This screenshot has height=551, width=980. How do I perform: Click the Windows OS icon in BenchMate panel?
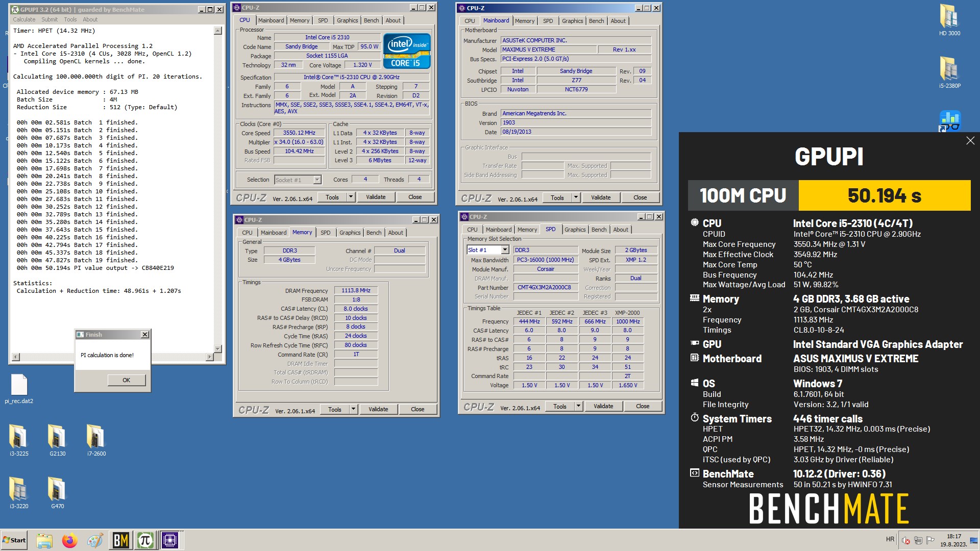694,383
